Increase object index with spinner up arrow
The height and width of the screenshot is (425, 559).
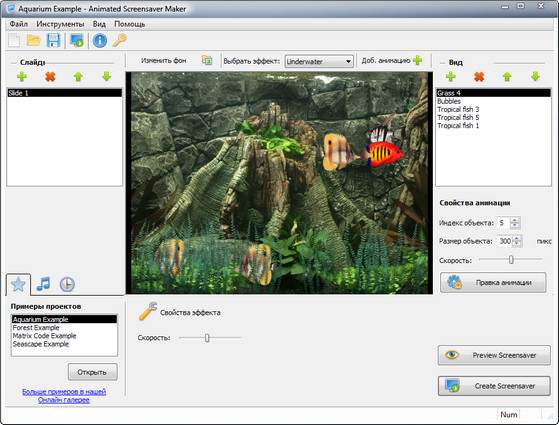(514, 220)
